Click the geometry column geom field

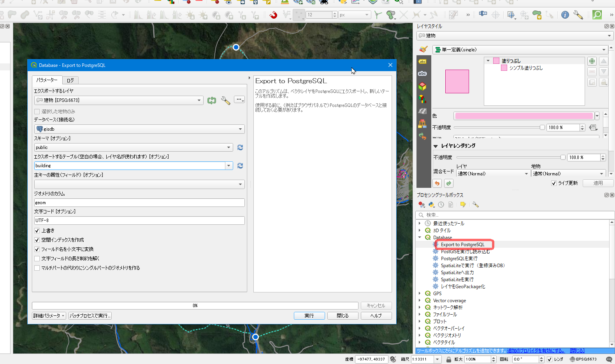[x=139, y=203]
